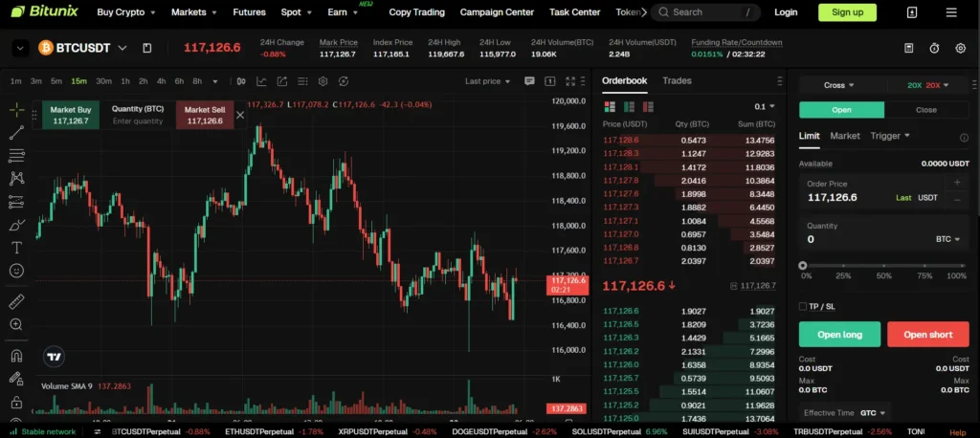Open the 0.1 orderbook grouping dropdown

click(763, 107)
